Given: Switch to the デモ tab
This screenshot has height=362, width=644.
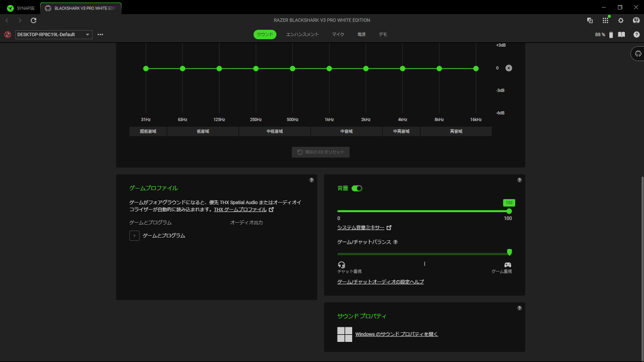Looking at the screenshot, I should [x=383, y=35].
